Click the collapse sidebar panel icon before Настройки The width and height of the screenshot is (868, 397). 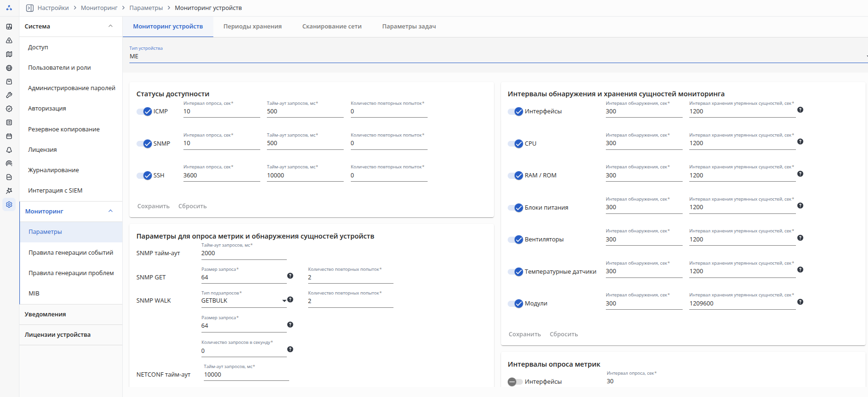(x=30, y=8)
